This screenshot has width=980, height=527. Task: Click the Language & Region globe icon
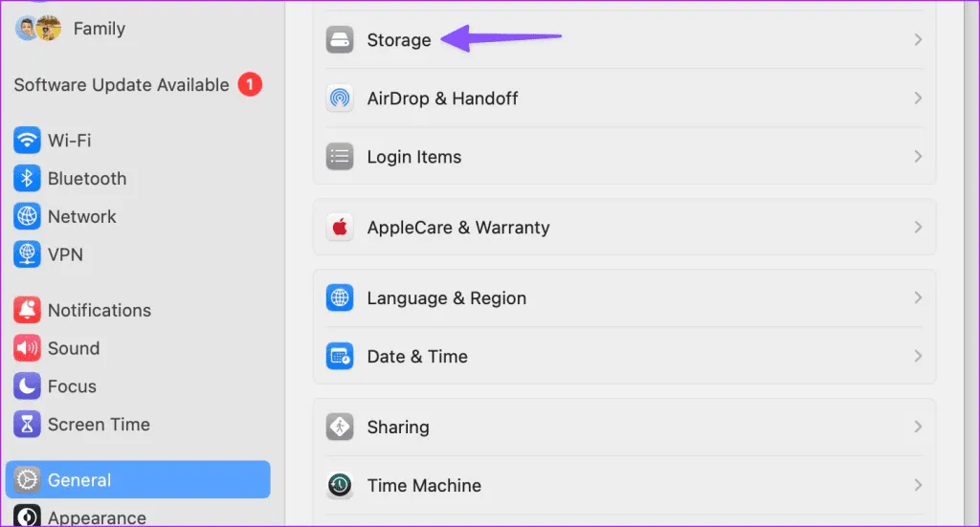click(x=340, y=298)
